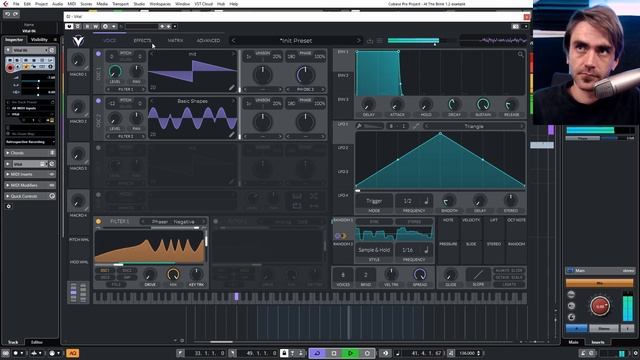
Task: Open the OSC 1 wavetable pencil editor
Action: point(231,87)
